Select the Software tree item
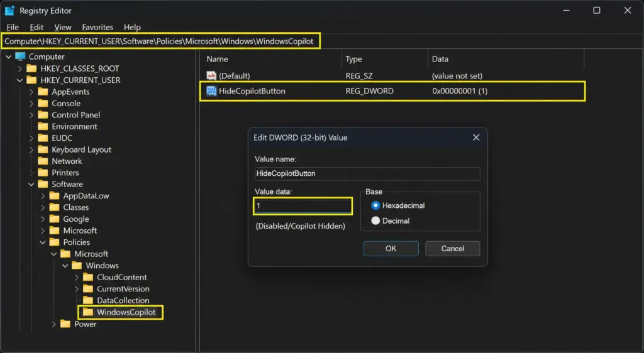The image size is (644, 353). tap(67, 184)
